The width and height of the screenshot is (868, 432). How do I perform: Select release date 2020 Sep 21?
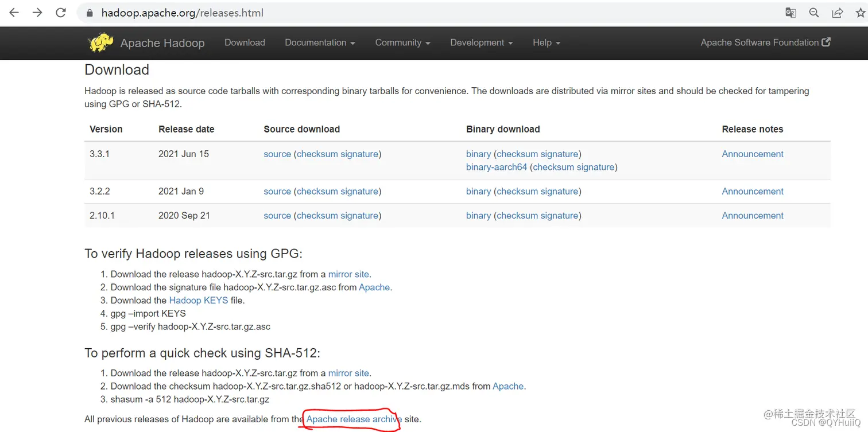pos(184,215)
